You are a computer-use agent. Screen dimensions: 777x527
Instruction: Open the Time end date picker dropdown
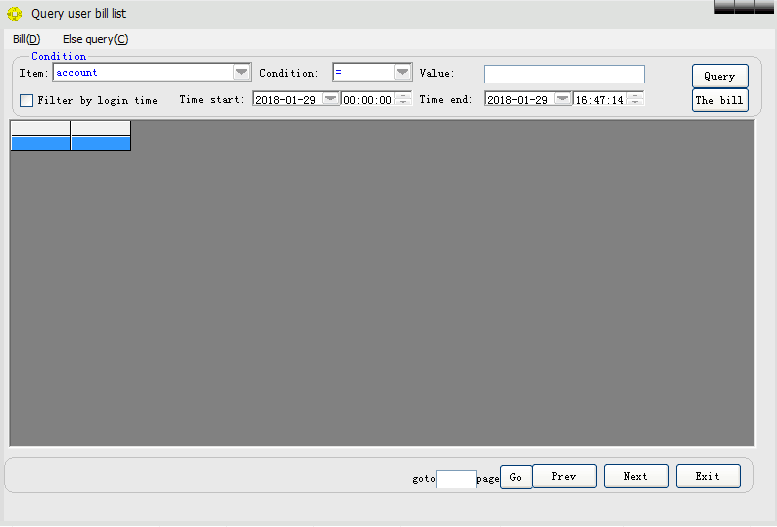click(562, 99)
